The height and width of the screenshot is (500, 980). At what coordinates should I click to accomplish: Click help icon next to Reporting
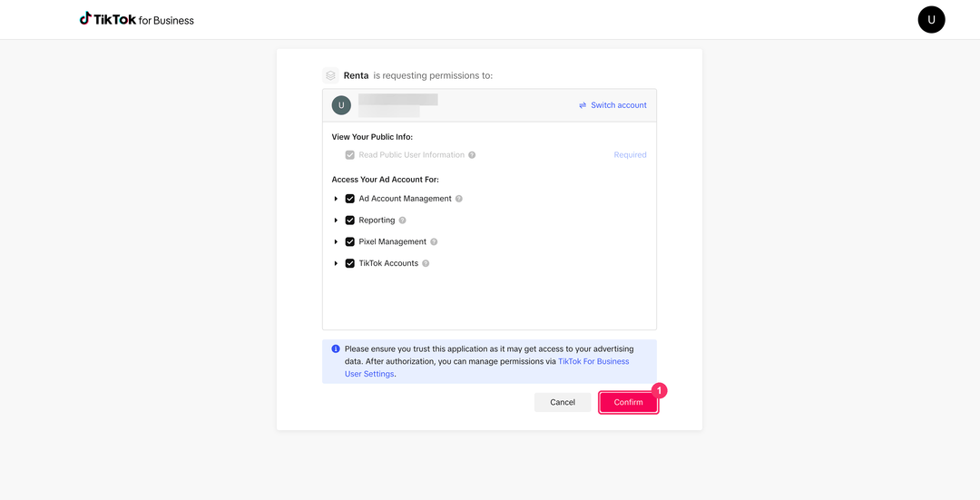pos(403,220)
